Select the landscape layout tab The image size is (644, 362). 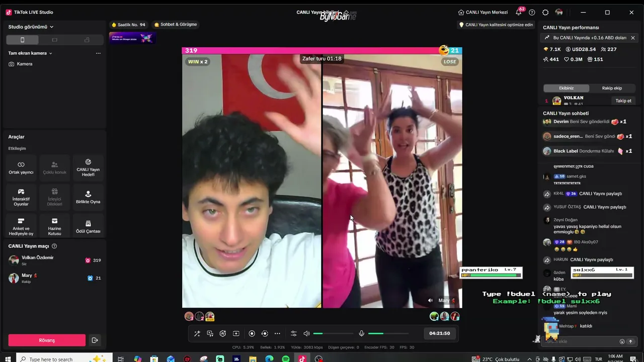[x=54, y=40]
